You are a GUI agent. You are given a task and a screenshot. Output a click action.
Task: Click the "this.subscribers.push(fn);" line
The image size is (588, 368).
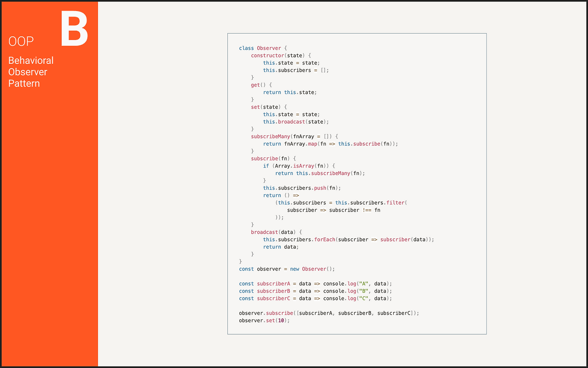pyautogui.click(x=302, y=188)
